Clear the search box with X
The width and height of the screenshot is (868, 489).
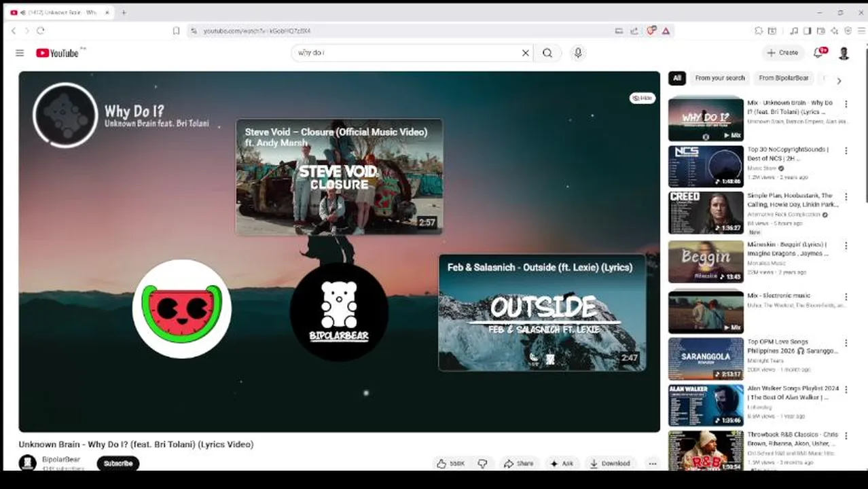click(525, 53)
